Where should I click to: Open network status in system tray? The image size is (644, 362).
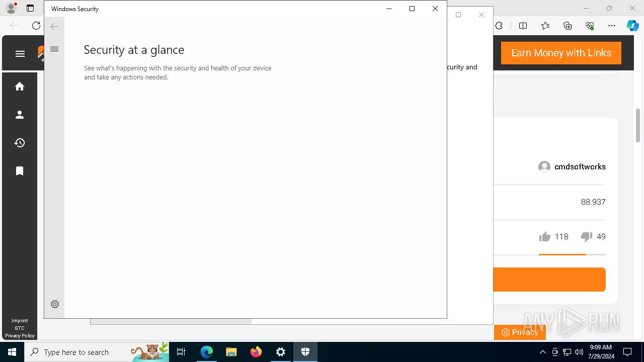pos(567,352)
